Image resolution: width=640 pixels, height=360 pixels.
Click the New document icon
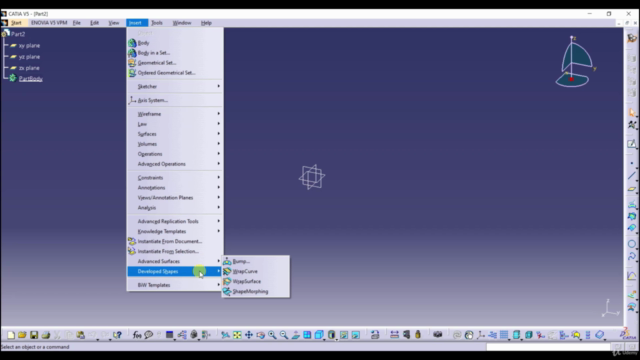11,335
